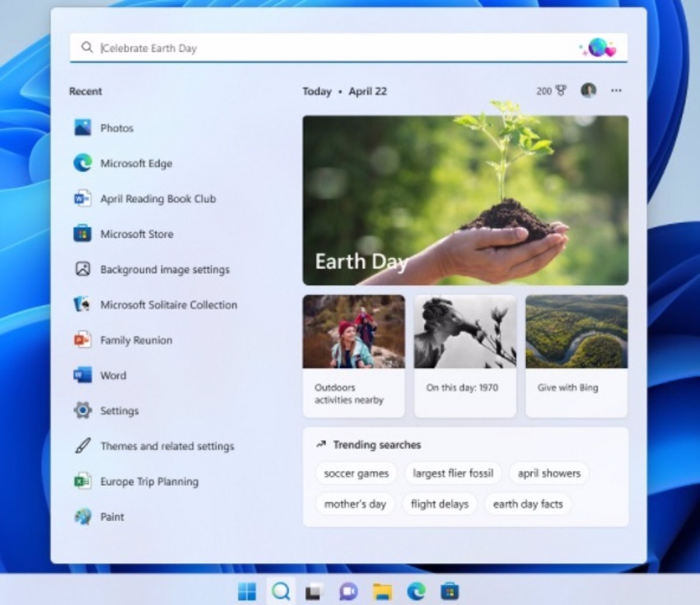Open Europe Trip Planning Excel file
Screen dimensions: 700x605
click(x=149, y=482)
